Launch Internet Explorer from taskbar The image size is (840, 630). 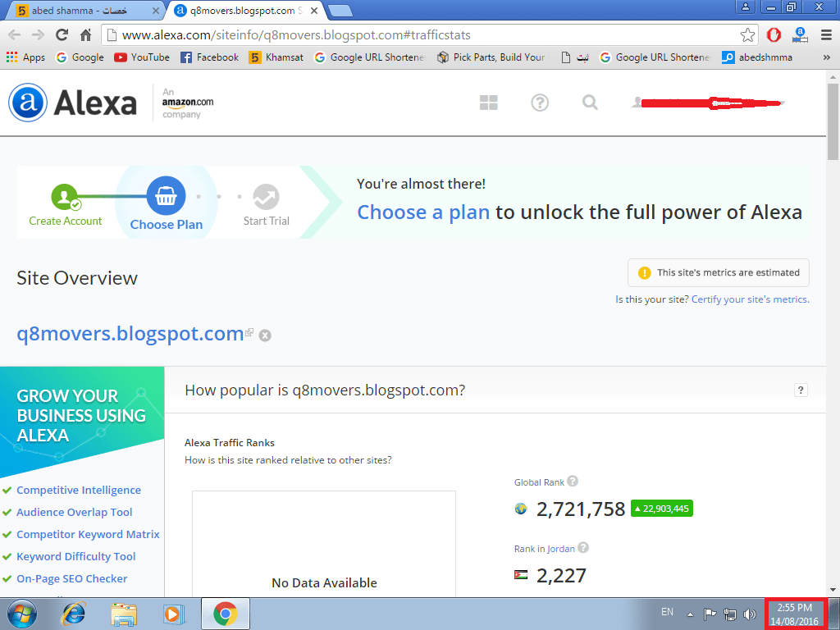click(73, 614)
